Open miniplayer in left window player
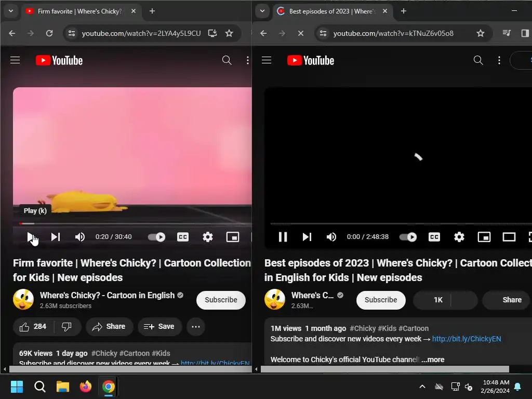532x399 pixels. pyautogui.click(x=233, y=237)
